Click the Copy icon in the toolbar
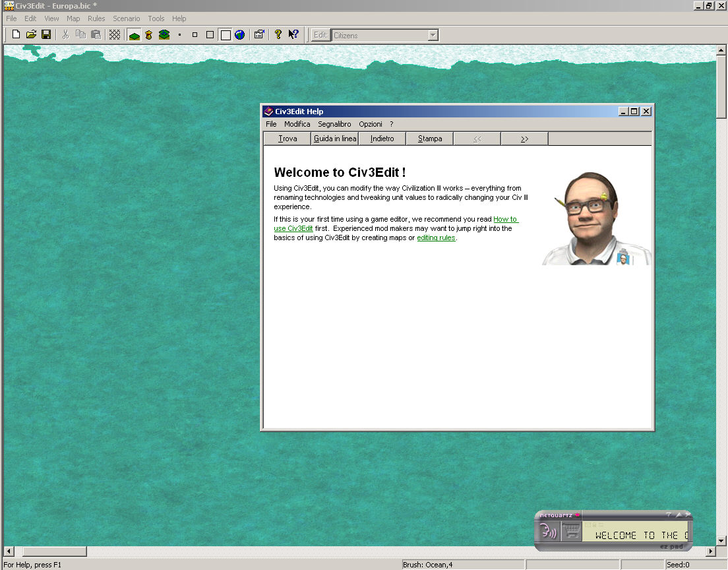Image resolution: width=728 pixels, height=570 pixels. [x=81, y=35]
